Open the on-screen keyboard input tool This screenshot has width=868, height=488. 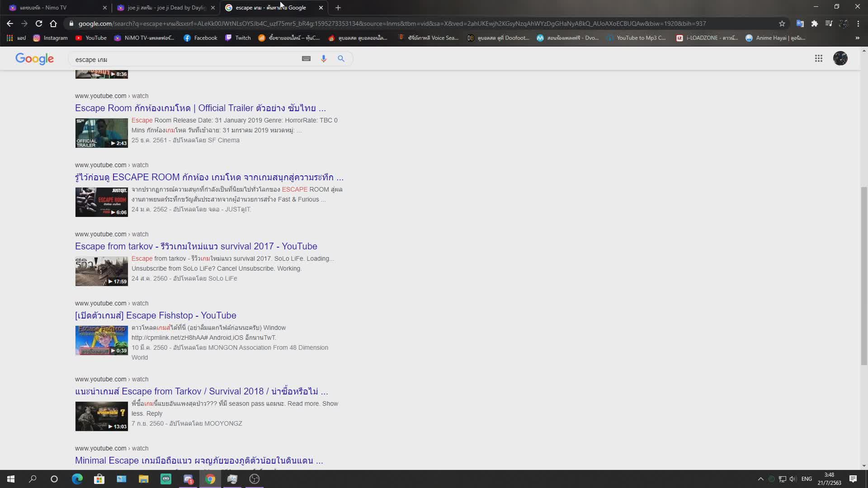click(x=306, y=59)
